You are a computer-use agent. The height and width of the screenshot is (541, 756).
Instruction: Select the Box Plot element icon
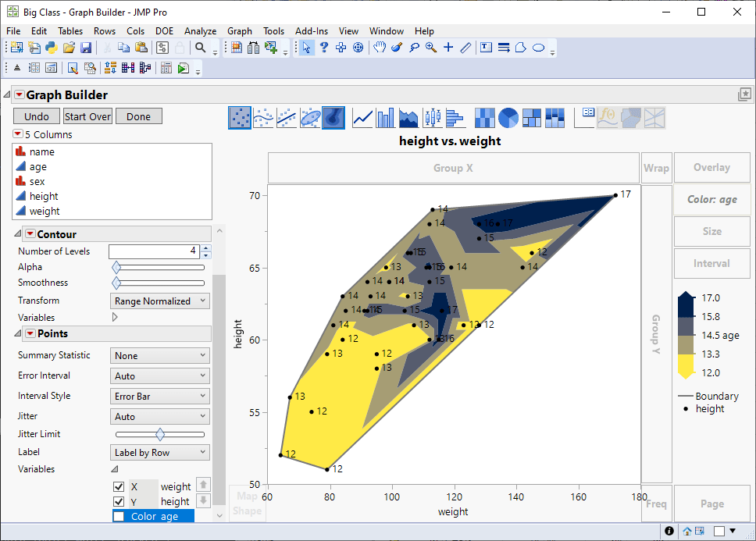[431, 117]
